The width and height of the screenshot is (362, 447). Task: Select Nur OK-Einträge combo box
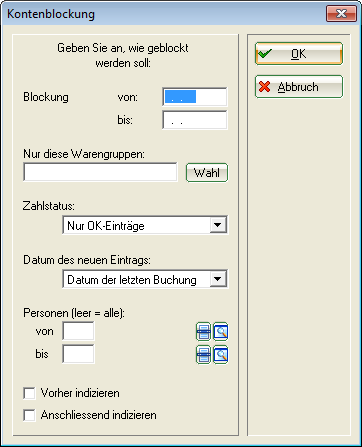click(145, 225)
